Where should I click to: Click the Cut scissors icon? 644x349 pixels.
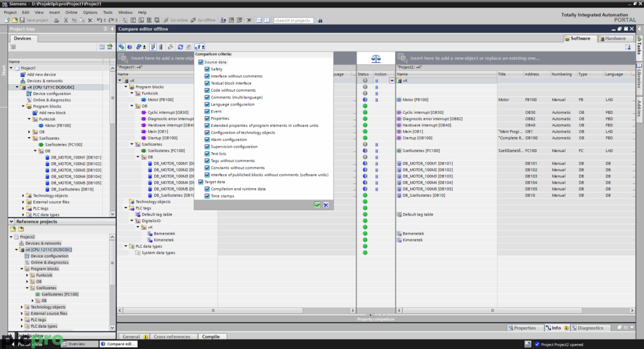[x=65, y=20]
